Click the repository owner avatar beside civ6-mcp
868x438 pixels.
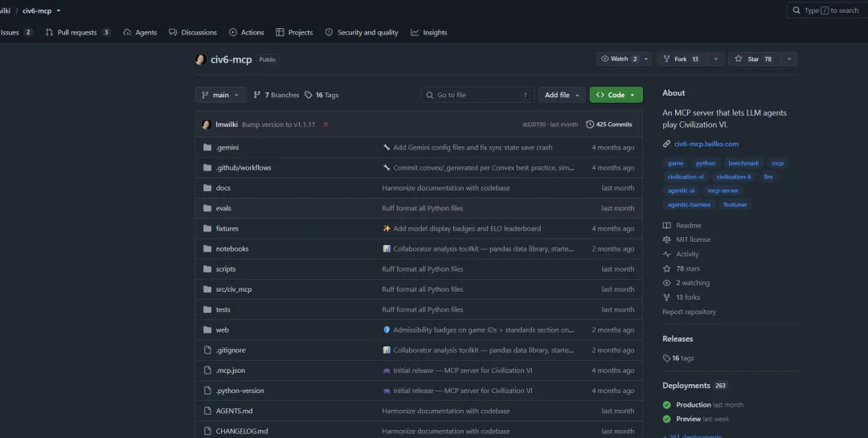pos(201,59)
